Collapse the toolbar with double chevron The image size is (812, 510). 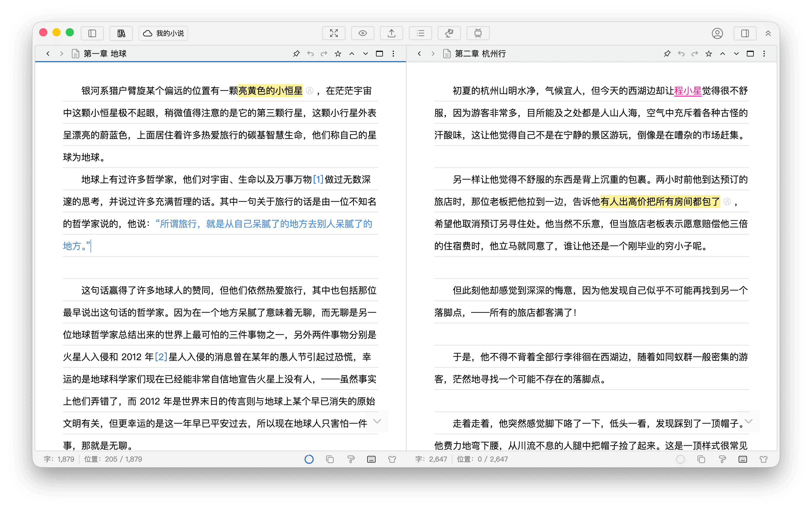768,33
